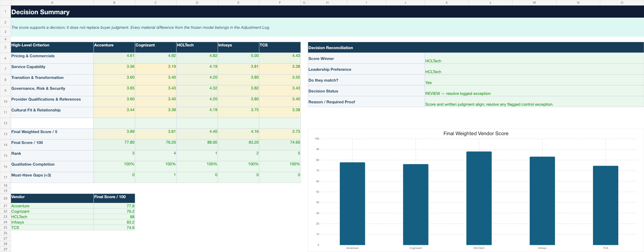Select the Pricing & Commercials row label
This screenshot has width=644, height=252.
pyautogui.click(x=52, y=58)
